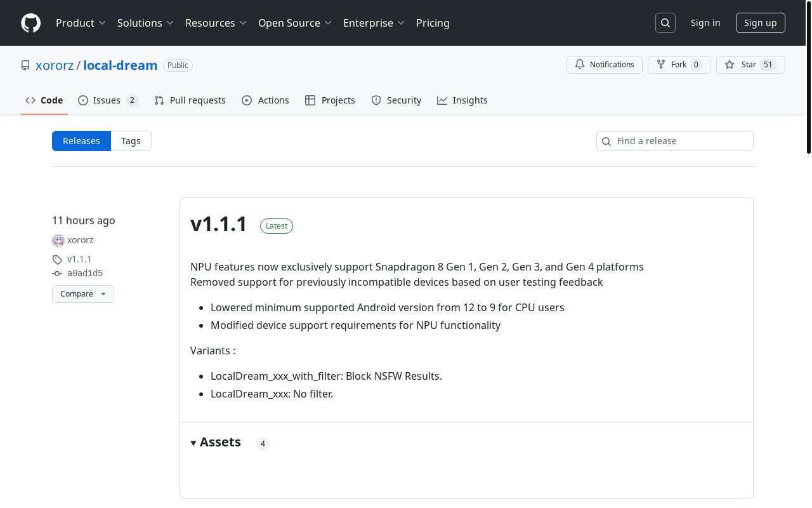This screenshot has width=812, height=508.
Task: Click the xororz user avatar
Action: 58,240
